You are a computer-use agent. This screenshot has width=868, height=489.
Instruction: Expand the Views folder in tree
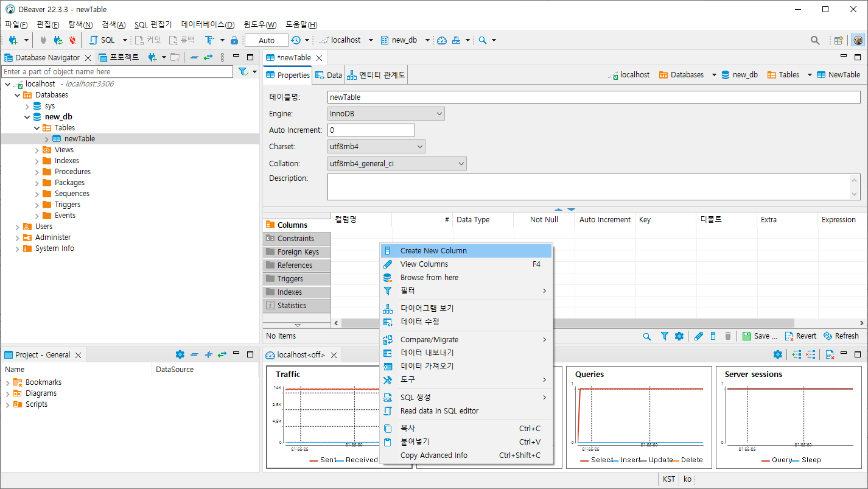click(x=37, y=150)
